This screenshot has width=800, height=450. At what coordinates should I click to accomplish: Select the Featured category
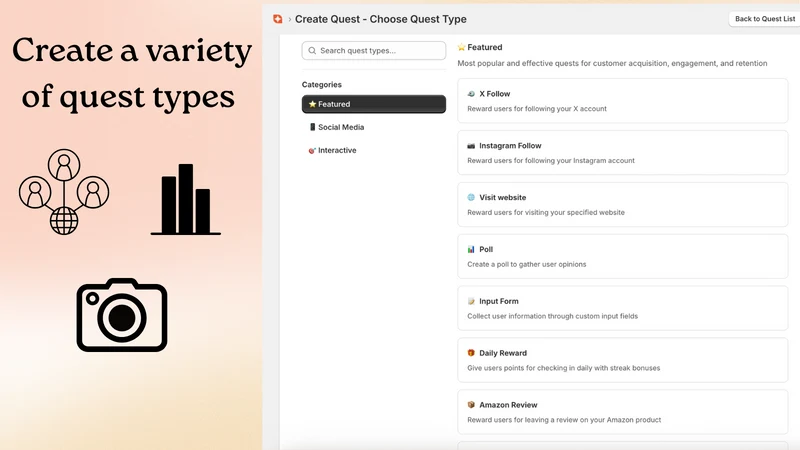[x=373, y=104]
